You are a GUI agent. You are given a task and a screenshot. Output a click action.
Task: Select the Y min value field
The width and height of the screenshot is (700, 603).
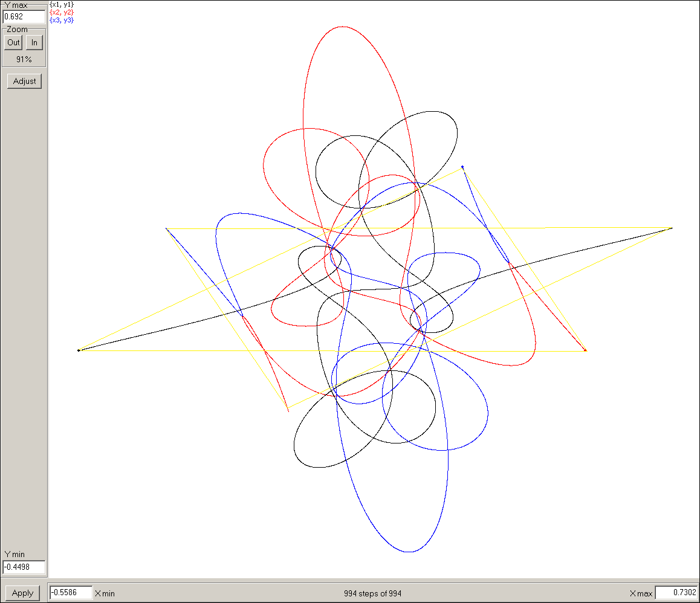[x=24, y=567]
